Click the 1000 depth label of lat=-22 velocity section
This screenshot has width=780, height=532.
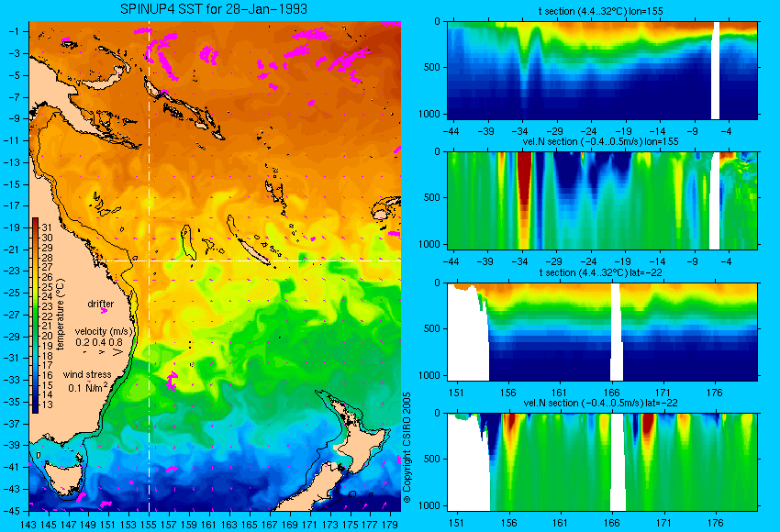tap(429, 505)
